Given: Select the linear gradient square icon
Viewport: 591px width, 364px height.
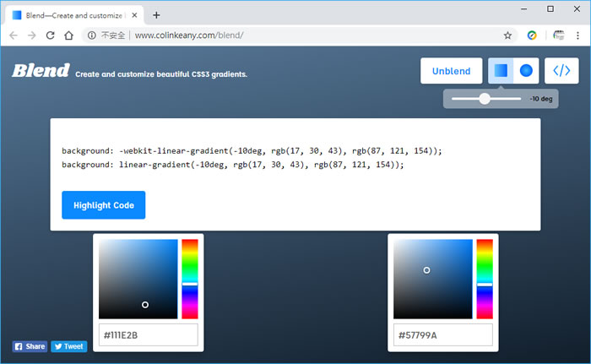Looking at the screenshot, I should tap(501, 71).
